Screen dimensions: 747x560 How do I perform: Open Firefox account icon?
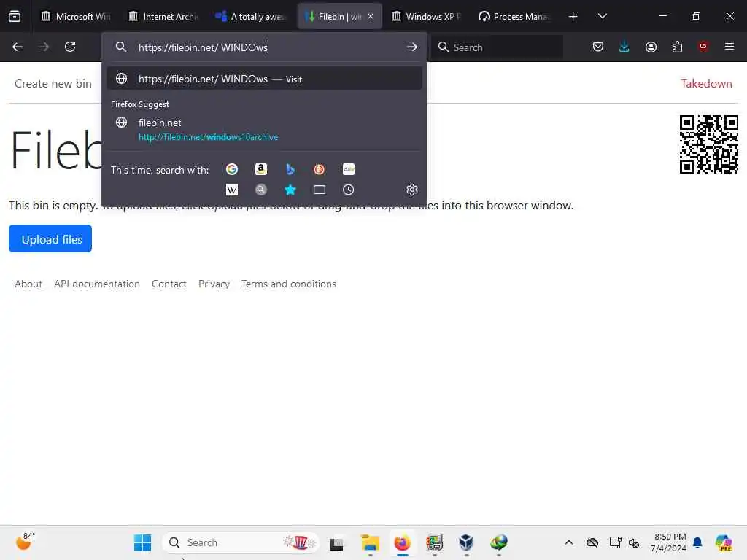[651, 47]
